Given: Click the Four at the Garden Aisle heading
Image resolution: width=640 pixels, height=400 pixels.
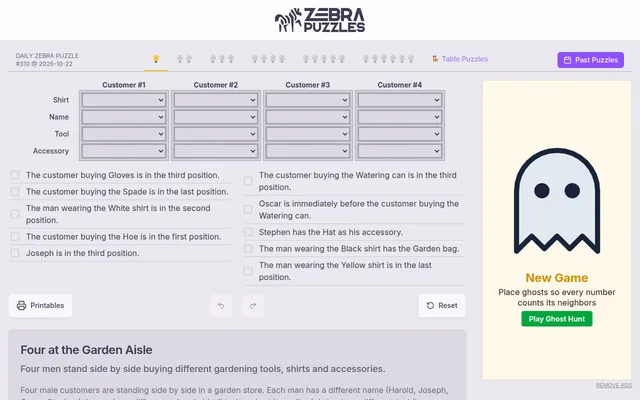Looking at the screenshot, I should 86,350.
